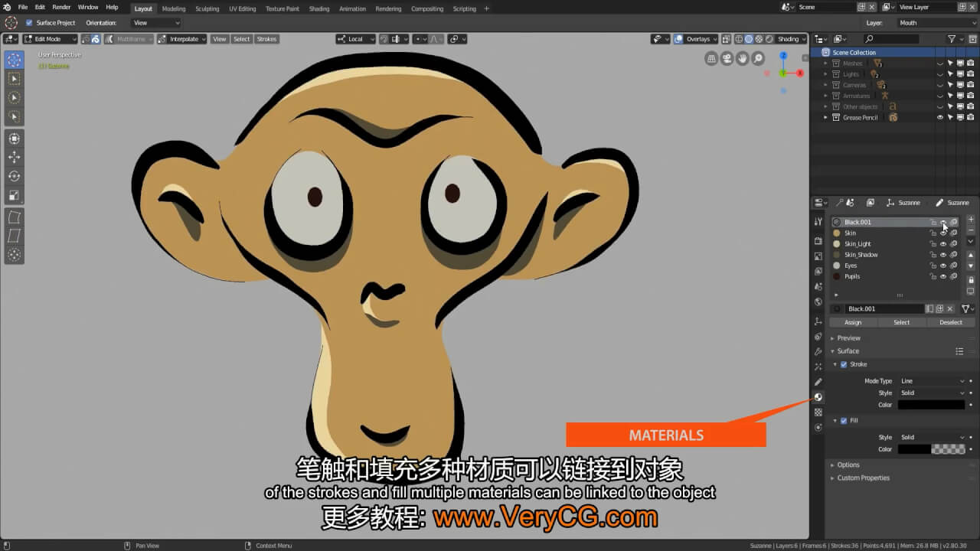The width and height of the screenshot is (980, 551).
Task: Click the Select button in material panel
Action: (x=902, y=322)
